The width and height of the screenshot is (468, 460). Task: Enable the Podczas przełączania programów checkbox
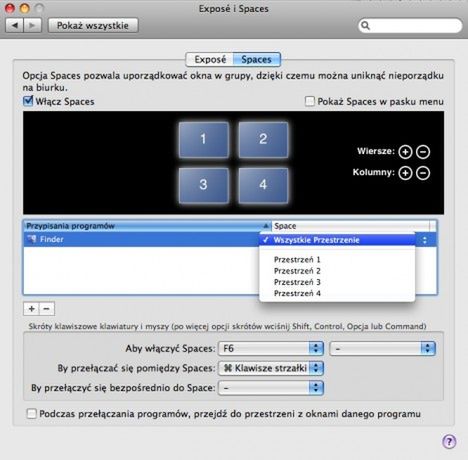[32, 414]
